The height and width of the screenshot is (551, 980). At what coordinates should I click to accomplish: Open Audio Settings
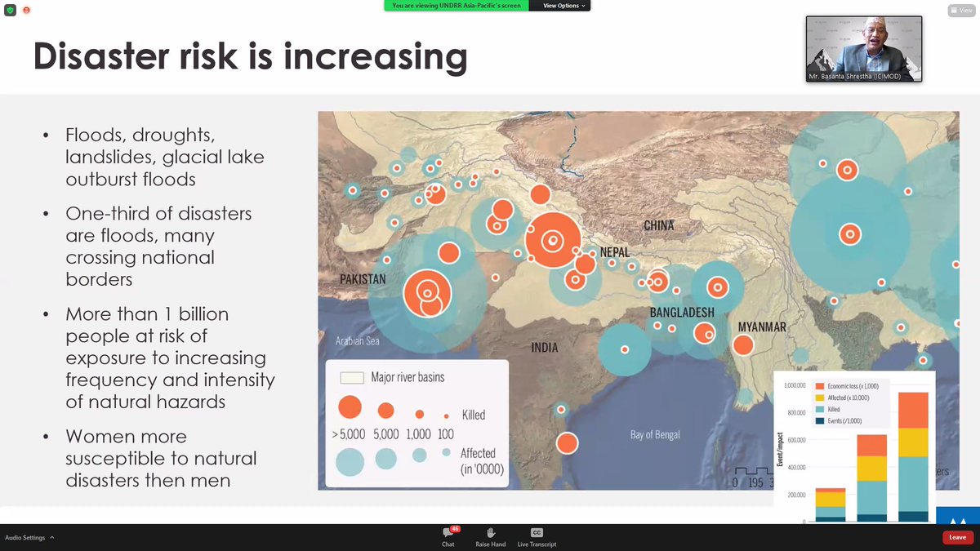pos(25,538)
